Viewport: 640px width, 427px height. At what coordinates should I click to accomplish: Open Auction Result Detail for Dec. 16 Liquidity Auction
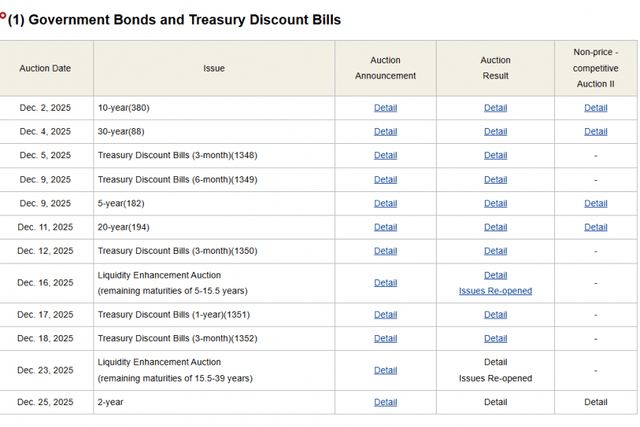(x=495, y=275)
